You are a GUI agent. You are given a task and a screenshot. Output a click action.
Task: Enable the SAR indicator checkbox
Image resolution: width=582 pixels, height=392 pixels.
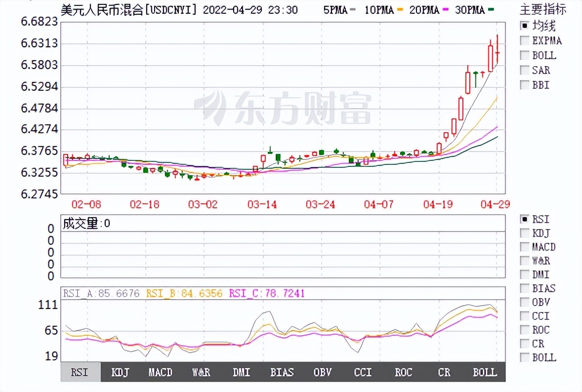pos(524,70)
